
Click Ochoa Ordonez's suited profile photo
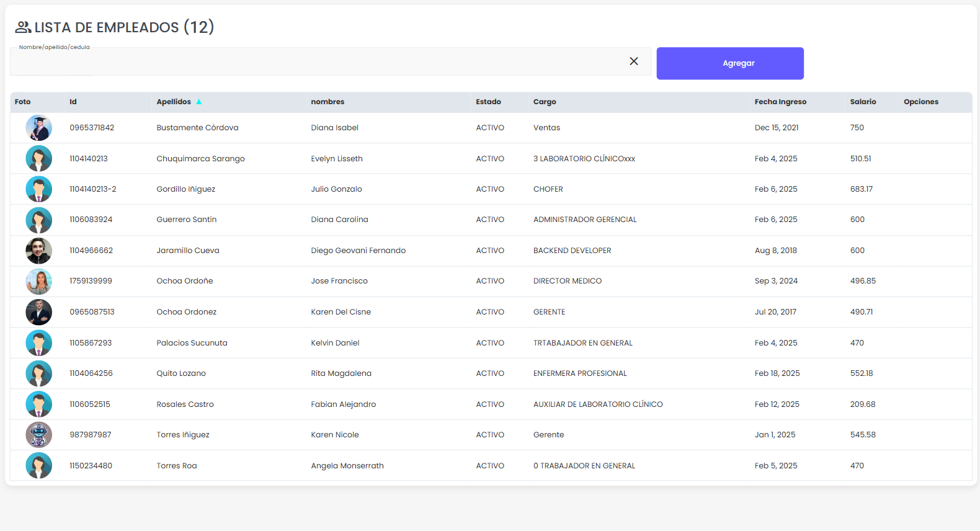point(38,312)
